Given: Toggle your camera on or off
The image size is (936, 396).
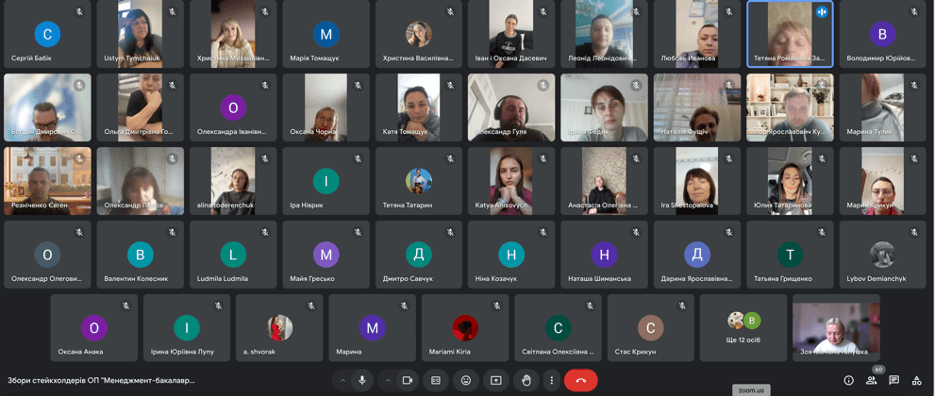Looking at the screenshot, I should click(x=408, y=380).
